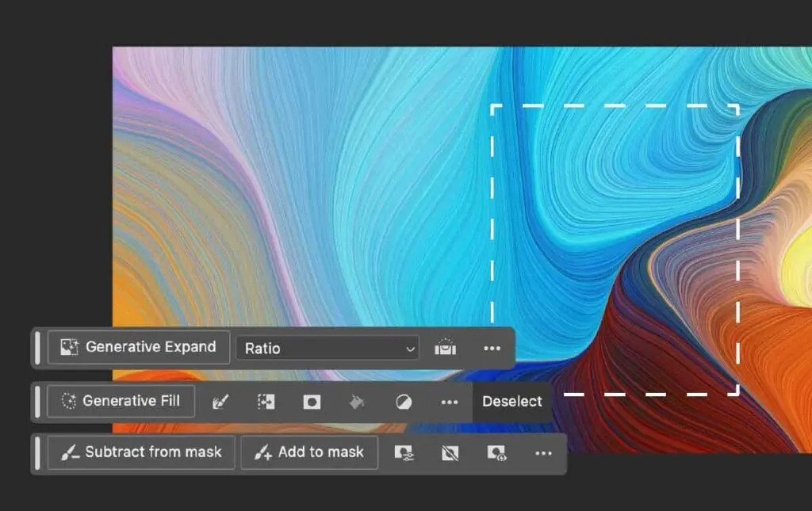Open the Ratio dropdown

coord(327,348)
